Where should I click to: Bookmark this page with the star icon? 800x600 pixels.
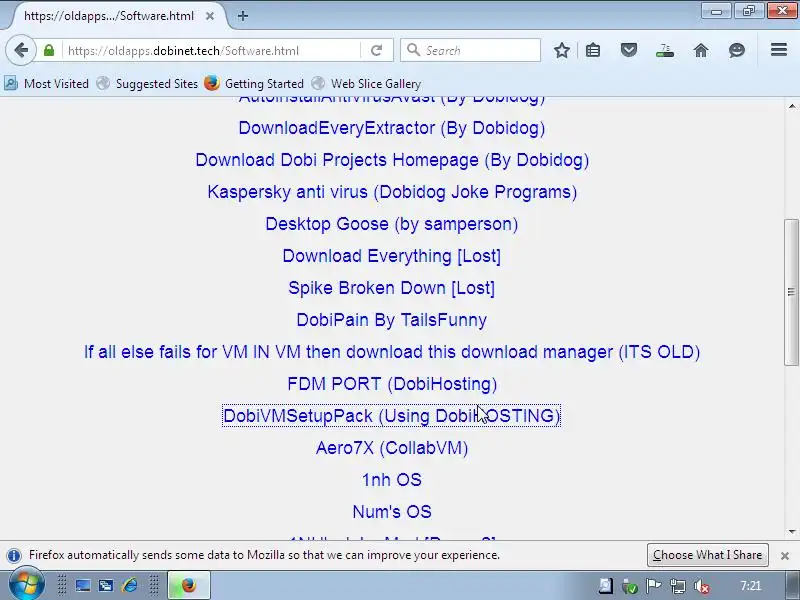click(562, 51)
